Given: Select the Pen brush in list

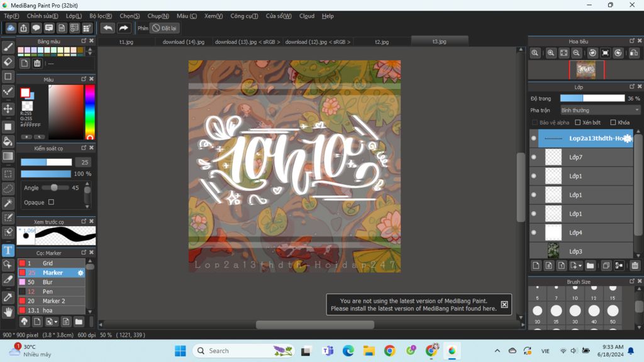Looking at the screenshot, I should [52, 292].
